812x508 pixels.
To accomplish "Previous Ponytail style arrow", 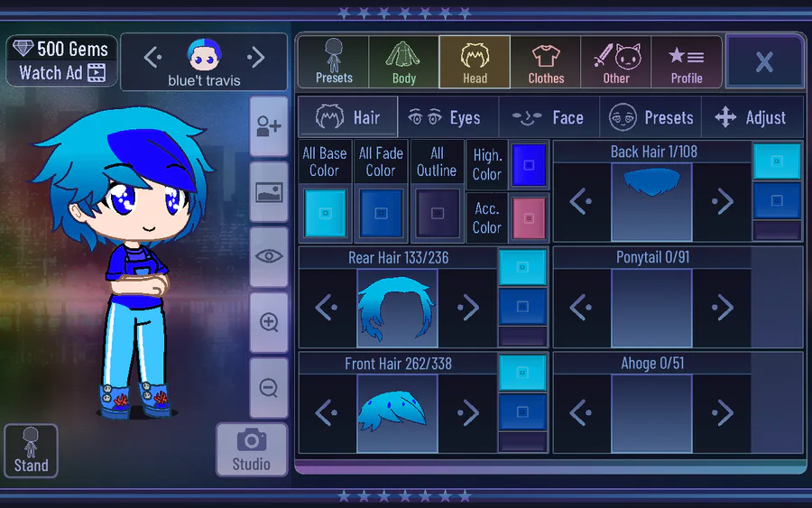I will pos(580,307).
